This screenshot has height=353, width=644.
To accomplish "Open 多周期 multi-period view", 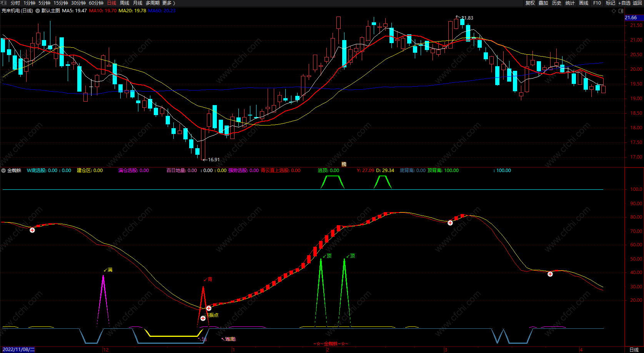I will (x=153, y=3).
